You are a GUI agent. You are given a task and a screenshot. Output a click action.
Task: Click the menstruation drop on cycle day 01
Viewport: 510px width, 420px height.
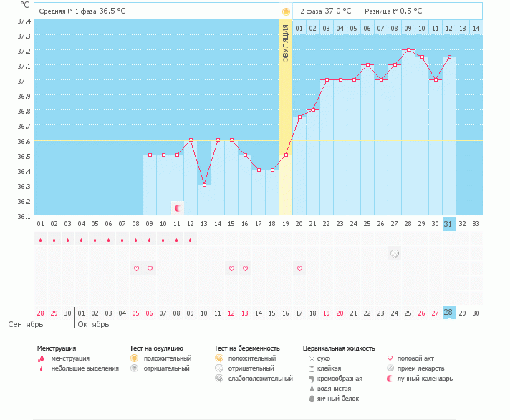[41, 240]
